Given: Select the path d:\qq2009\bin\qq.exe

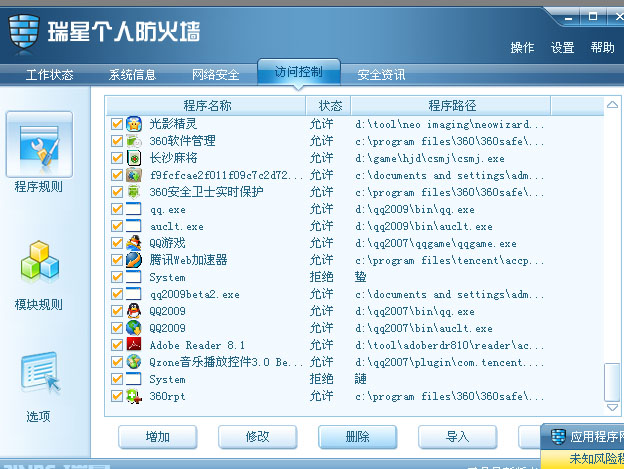Looking at the screenshot, I should 415,209.
